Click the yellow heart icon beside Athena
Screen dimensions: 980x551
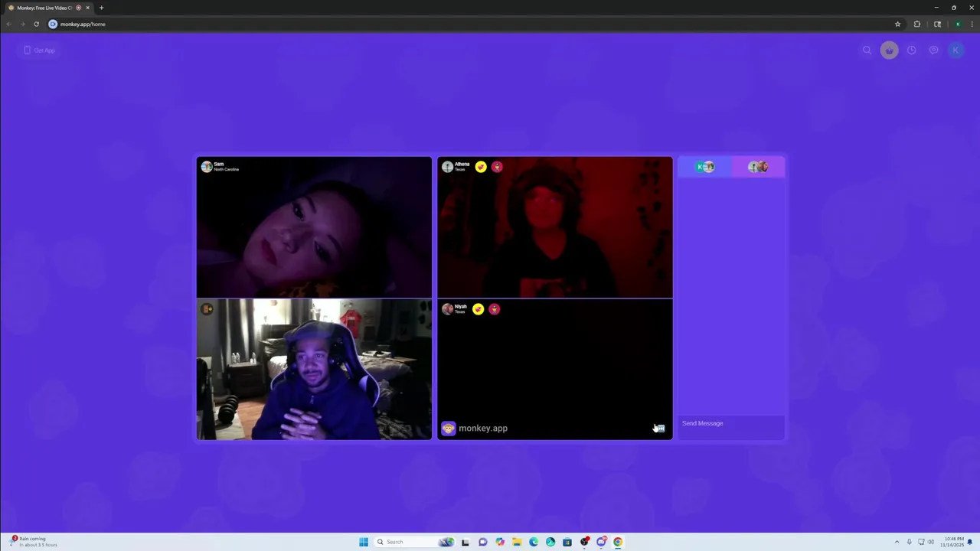pyautogui.click(x=481, y=167)
